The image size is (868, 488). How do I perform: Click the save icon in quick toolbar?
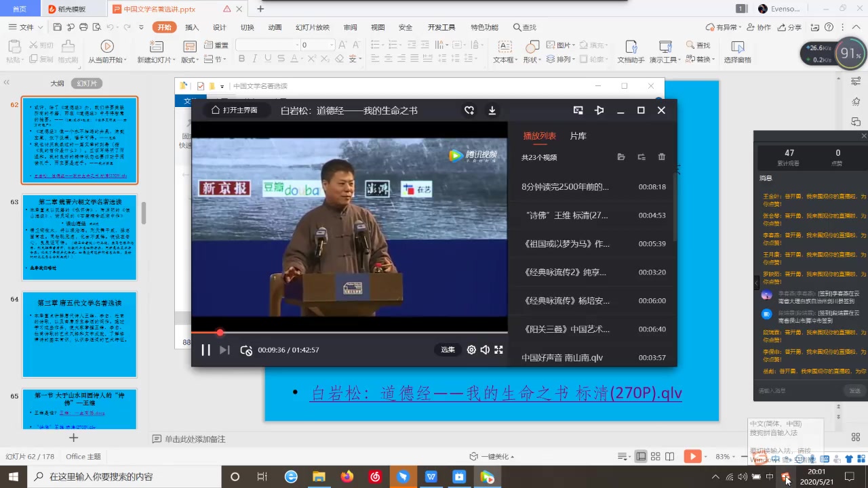(57, 27)
